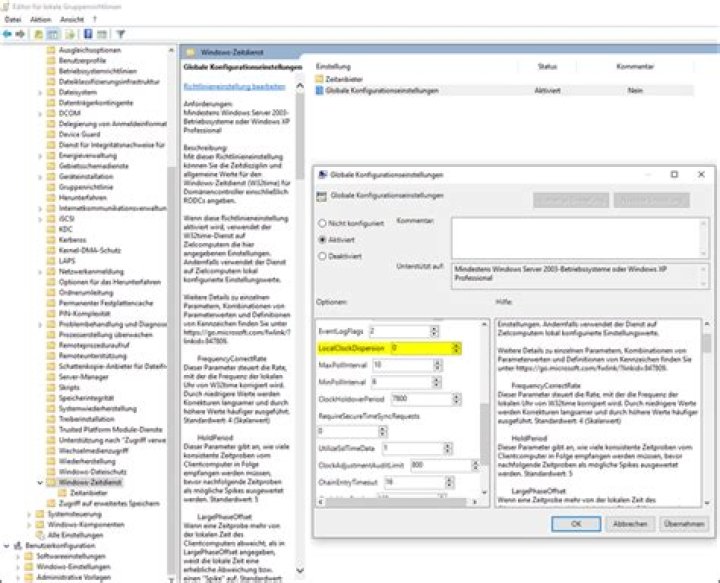720x583 pixels.
Task: Select the Benutzerprofile tree item
Action: pyautogui.click(x=82, y=61)
